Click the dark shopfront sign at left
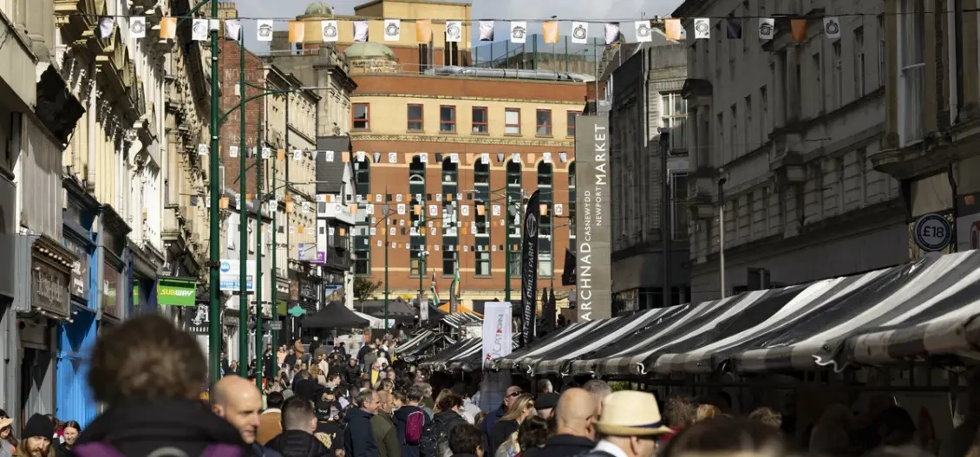This screenshot has width=980, height=457. 49,285
